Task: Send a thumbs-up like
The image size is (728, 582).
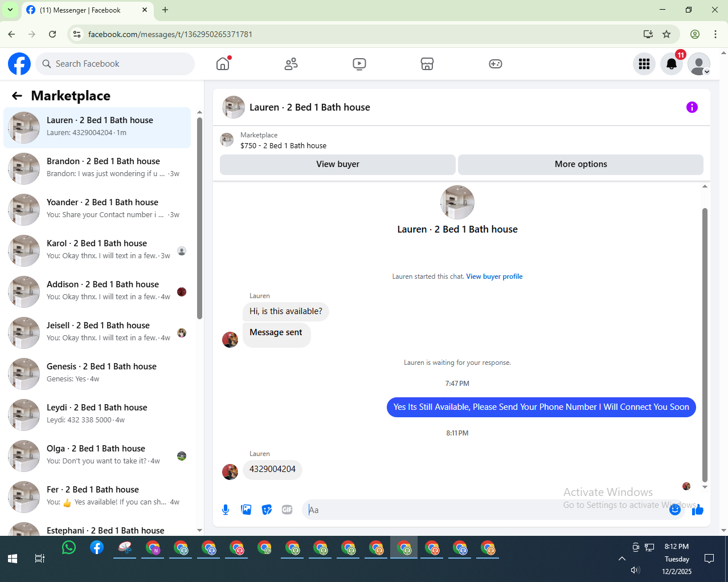Action: pos(698,510)
